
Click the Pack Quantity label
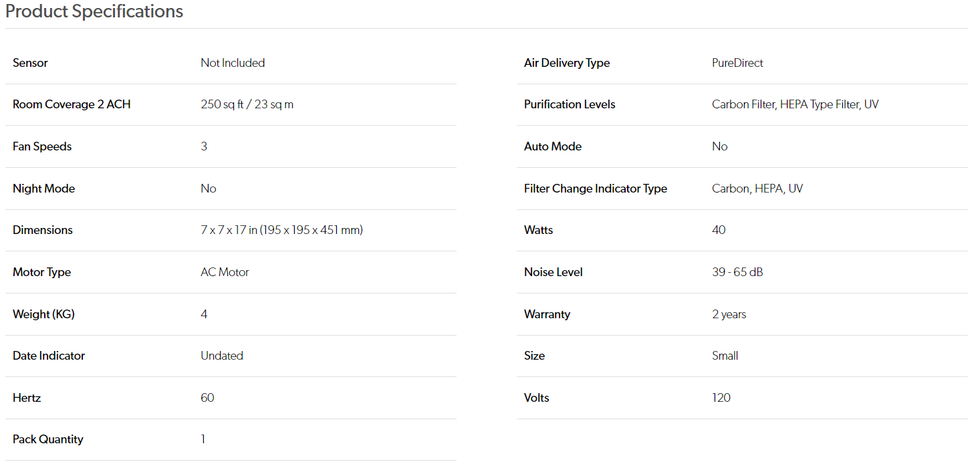click(x=48, y=439)
